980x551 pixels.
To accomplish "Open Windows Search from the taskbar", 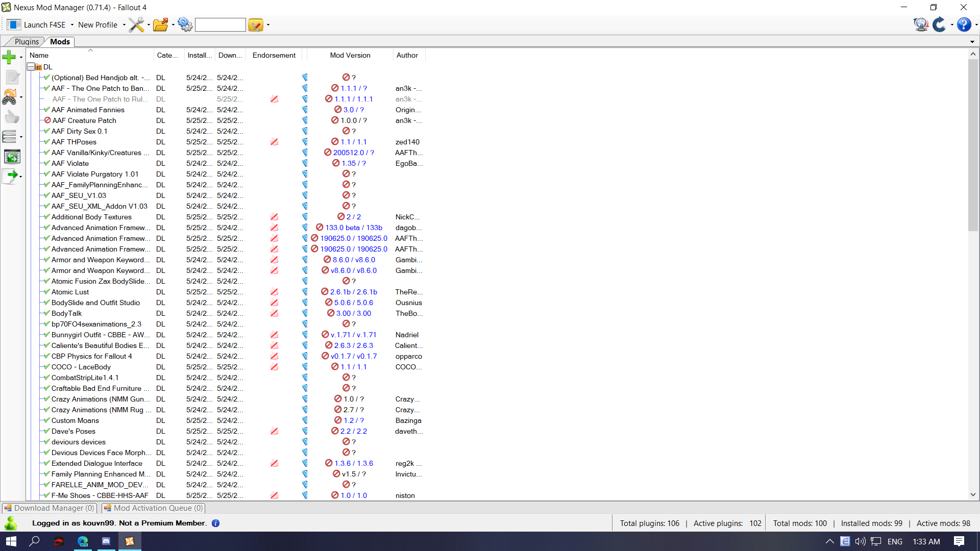I will pos(34,541).
